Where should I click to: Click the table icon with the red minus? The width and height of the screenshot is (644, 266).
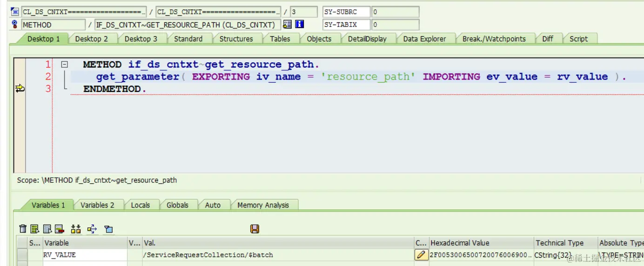coord(59,229)
